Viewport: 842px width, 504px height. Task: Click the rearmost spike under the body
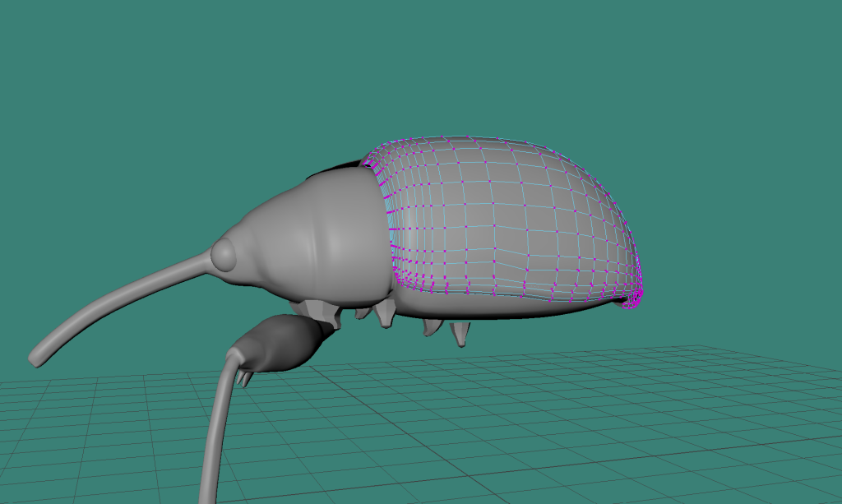click(x=460, y=334)
